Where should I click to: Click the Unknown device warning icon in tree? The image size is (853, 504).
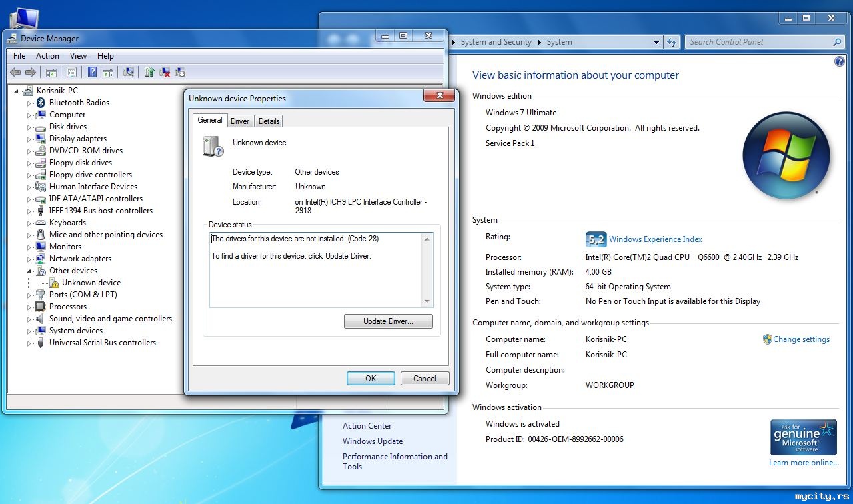pyautogui.click(x=53, y=283)
